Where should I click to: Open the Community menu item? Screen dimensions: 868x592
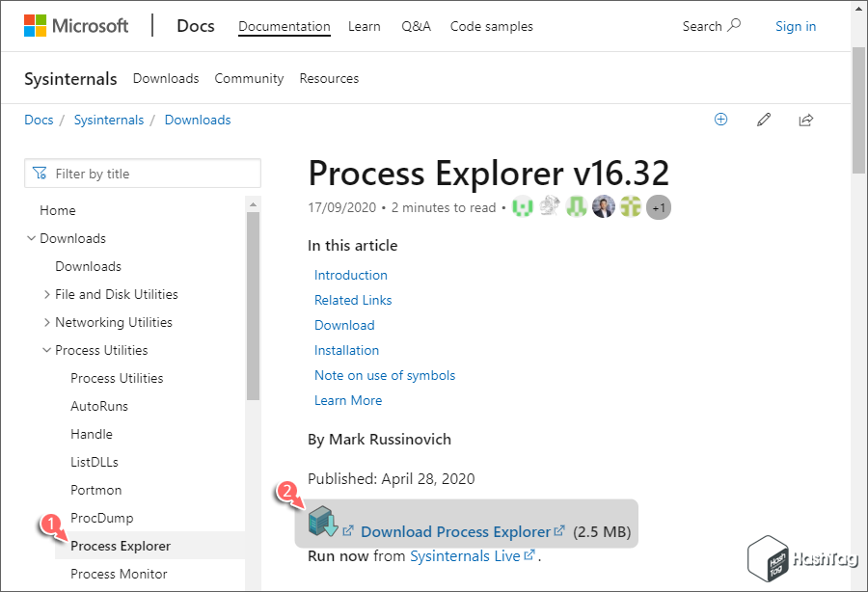coord(249,78)
